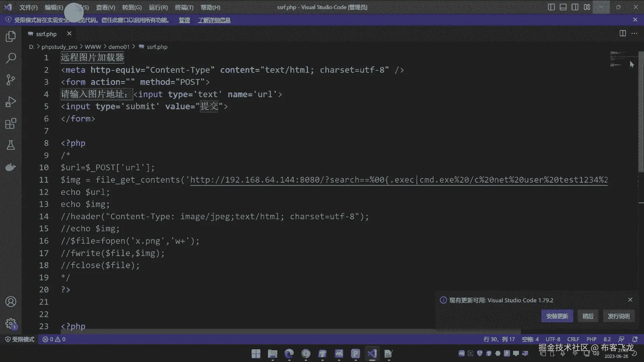Toggle primary side bar layout button
This screenshot has height=362, width=644.
pos(551,7)
